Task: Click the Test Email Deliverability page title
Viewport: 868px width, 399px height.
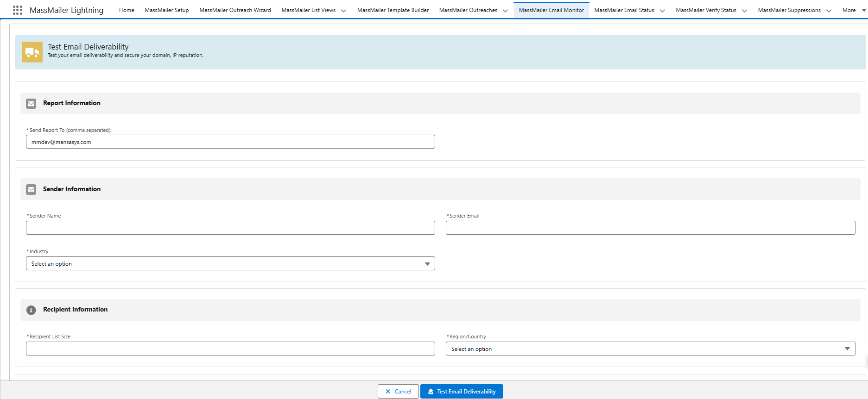Action: tap(88, 47)
